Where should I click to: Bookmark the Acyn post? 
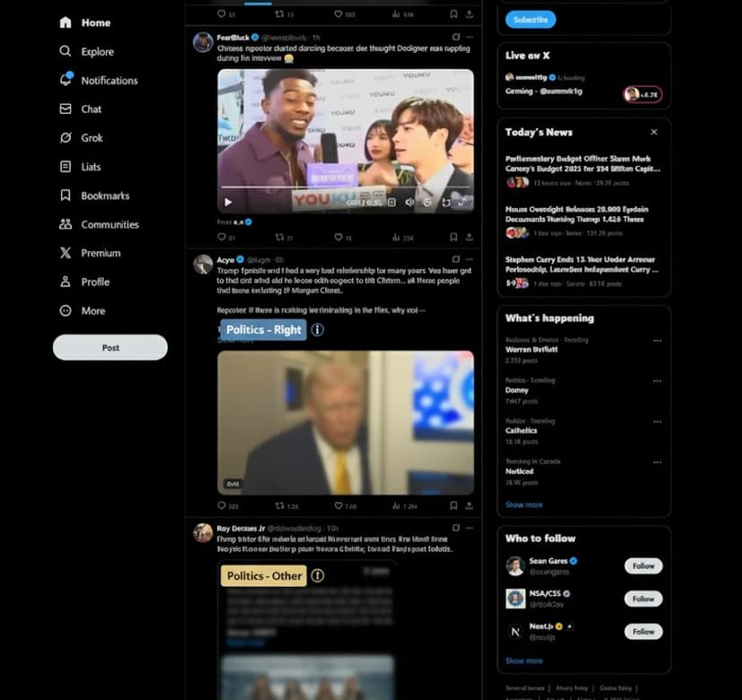(x=453, y=506)
